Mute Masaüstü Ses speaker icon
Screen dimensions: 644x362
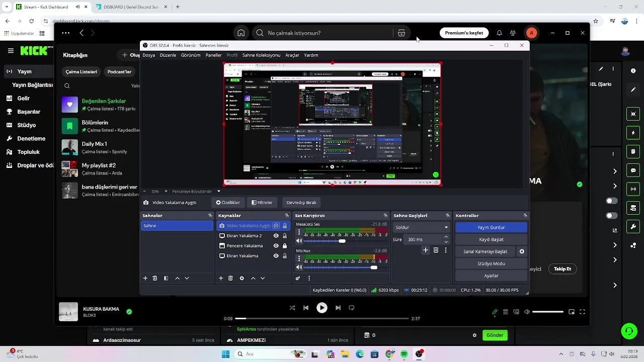click(x=299, y=241)
